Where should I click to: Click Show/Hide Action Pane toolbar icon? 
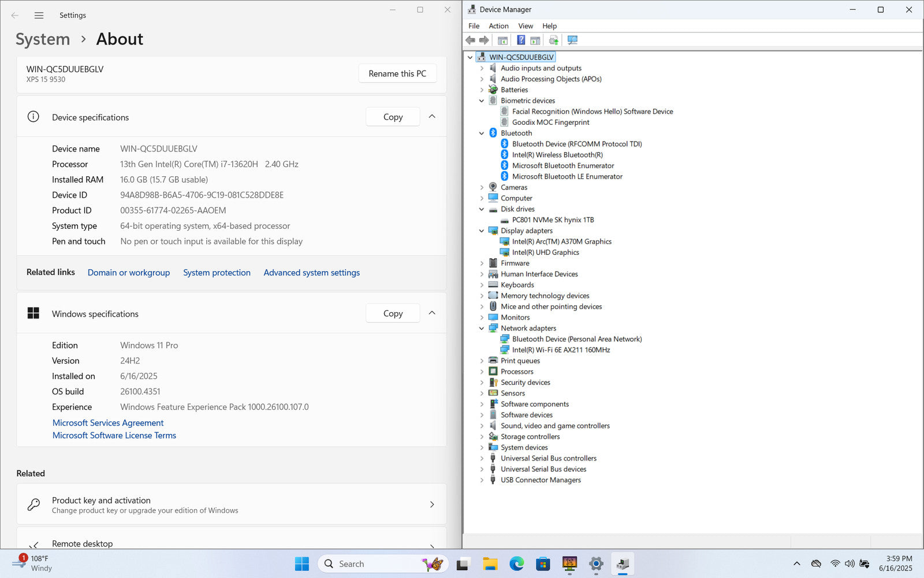tap(535, 40)
